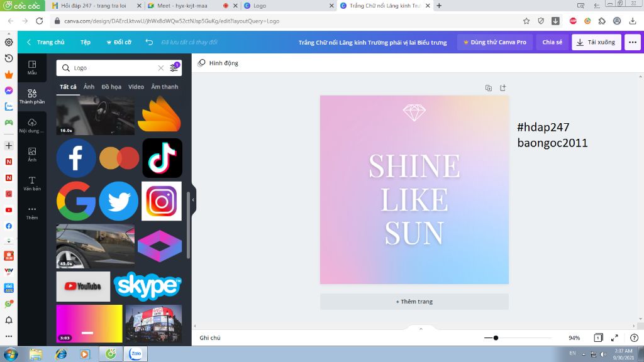Open the Tệp file menu
This screenshot has height=362, width=644.
tap(86, 42)
